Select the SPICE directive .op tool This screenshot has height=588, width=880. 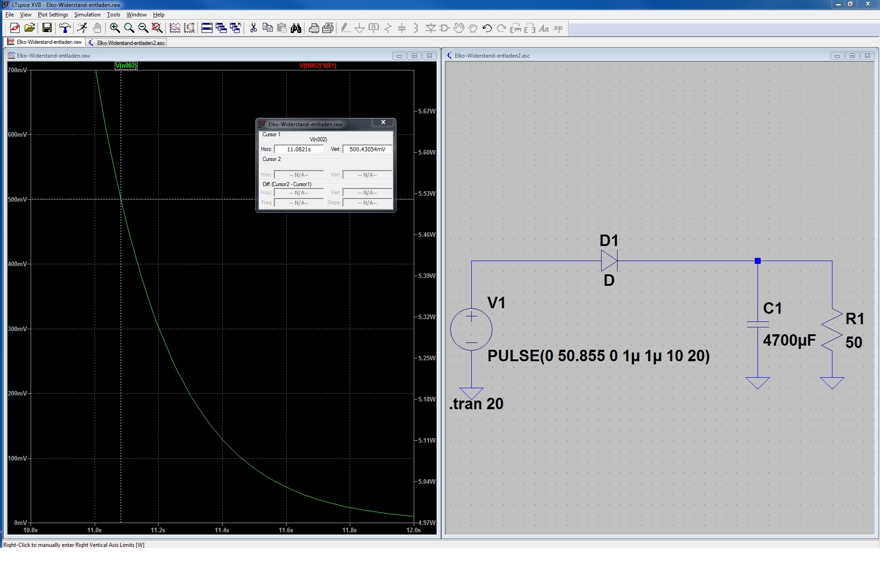(558, 28)
